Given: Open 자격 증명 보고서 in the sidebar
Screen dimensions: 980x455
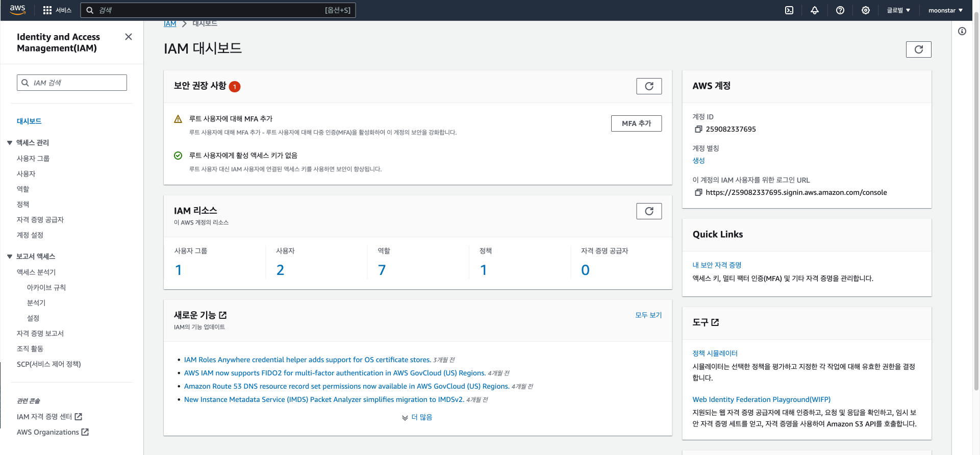Looking at the screenshot, I should pyautogui.click(x=40, y=334).
